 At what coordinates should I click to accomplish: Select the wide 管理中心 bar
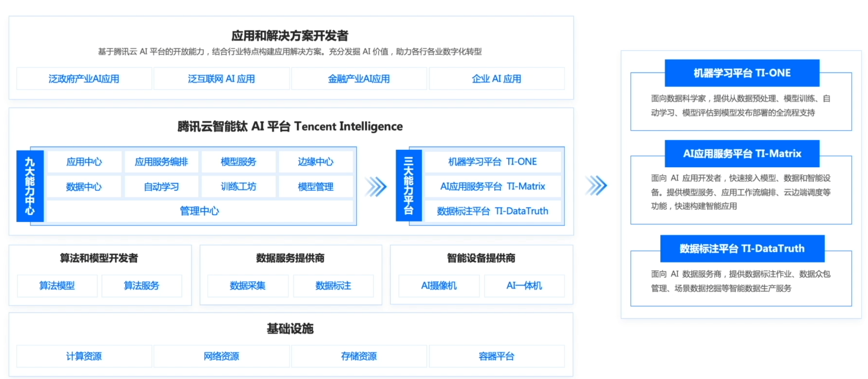coord(200,211)
